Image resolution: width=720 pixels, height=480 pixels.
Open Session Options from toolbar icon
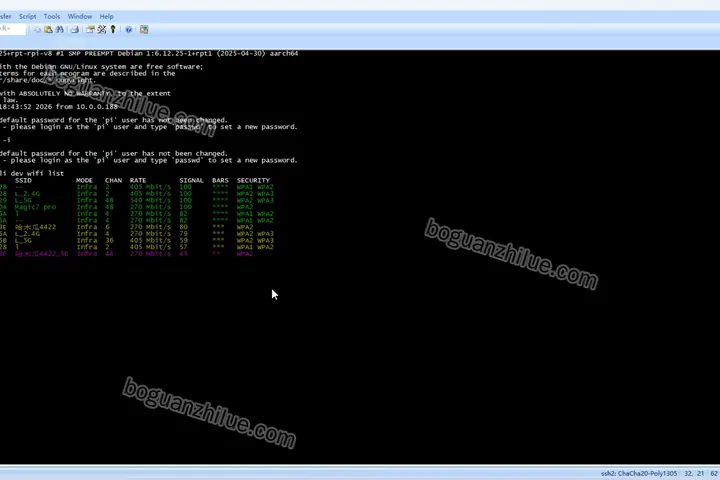[90, 29]
